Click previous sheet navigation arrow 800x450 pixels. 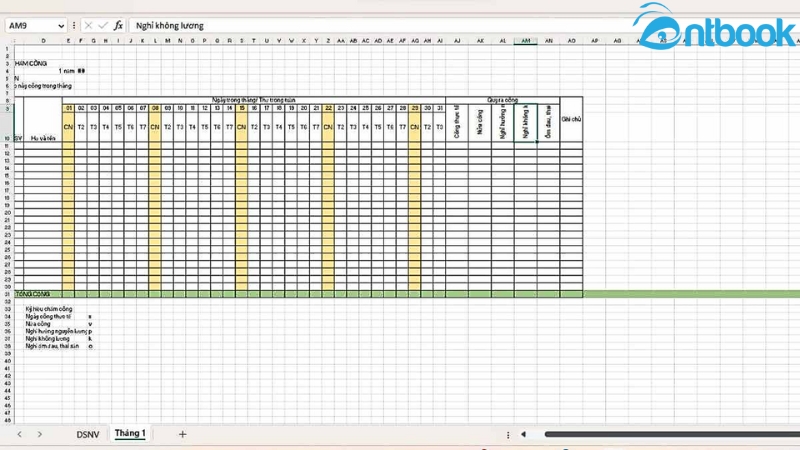pyautogui.click(x=19, y=435)
